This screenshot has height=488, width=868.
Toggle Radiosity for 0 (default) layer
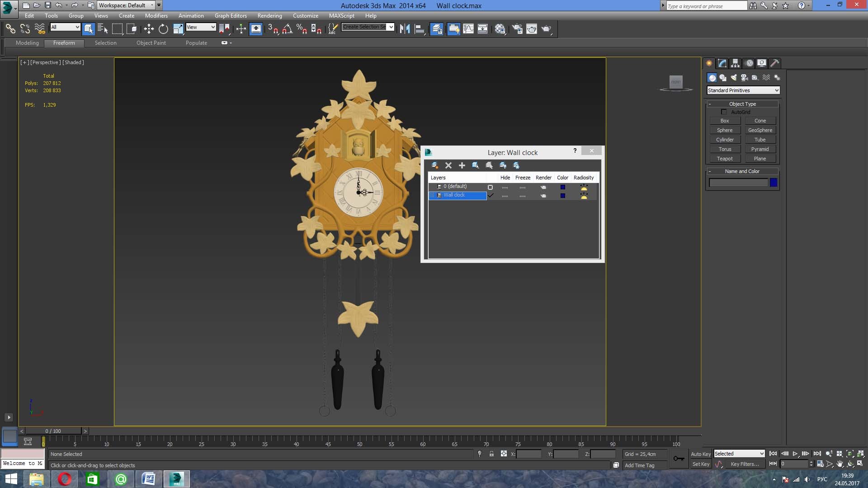(x=584, y=187)
